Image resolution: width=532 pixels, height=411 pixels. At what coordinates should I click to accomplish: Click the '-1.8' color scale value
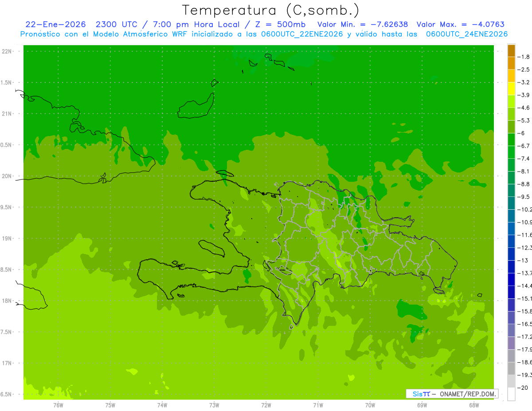click(523, 57)
